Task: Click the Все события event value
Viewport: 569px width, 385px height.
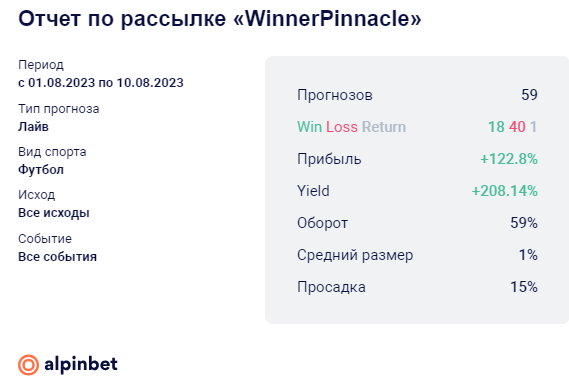Action: pyautogui.click(x=57, y=257)
